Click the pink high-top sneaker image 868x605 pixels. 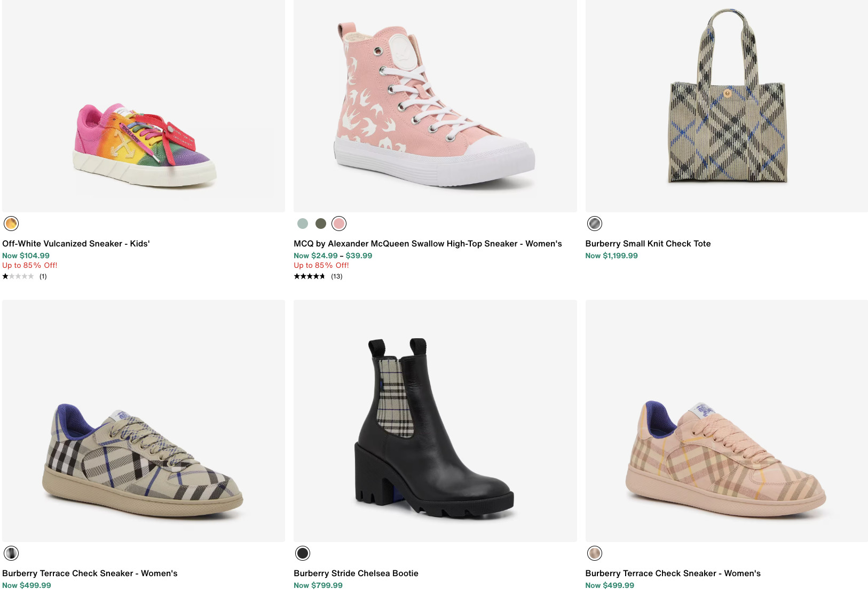tap(435, 107)
